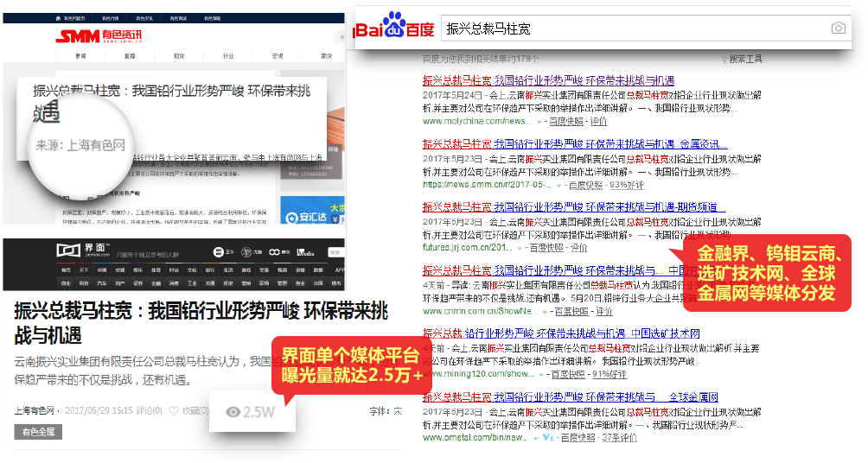Screen dimensions: 868x463
Task: Select the 直播 tab on SMM
Action: point(130,56)
